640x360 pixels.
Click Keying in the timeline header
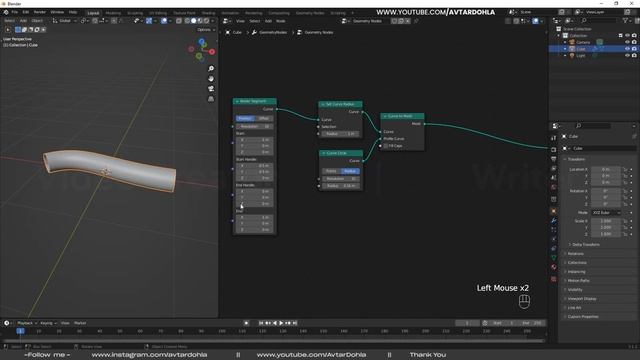(x=47, y=323)
